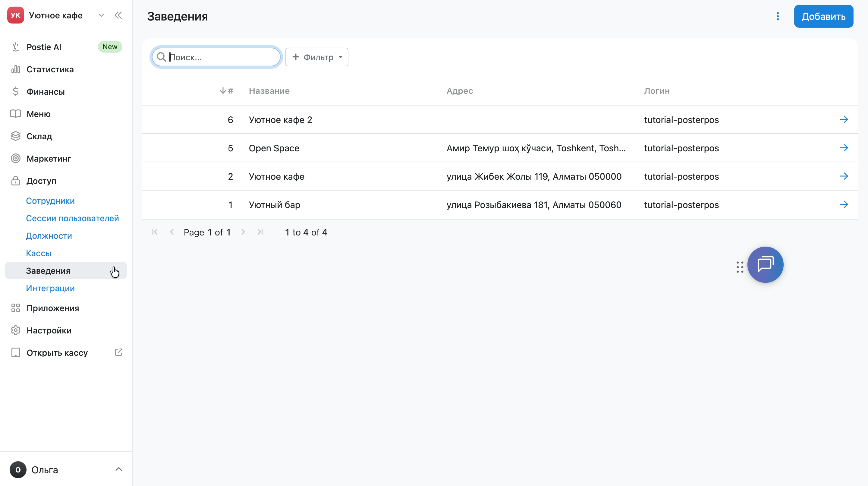This screenshot has width=868, height=486.
Task: Open the Уютное кафе 2 row arrow
Action: 844,119
